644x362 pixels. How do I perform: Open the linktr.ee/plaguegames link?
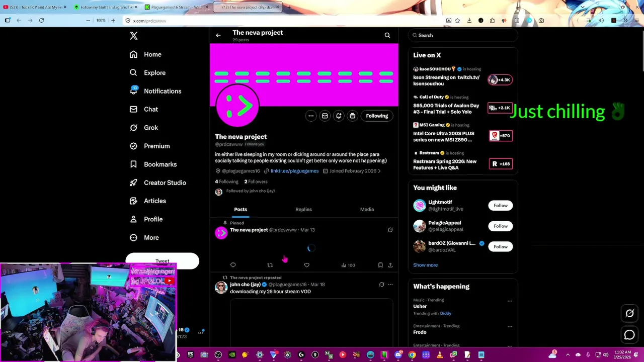(x=294, y=171)
